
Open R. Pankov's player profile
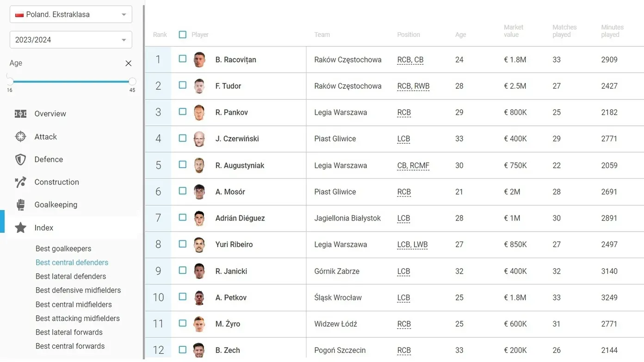coord(231,112)
